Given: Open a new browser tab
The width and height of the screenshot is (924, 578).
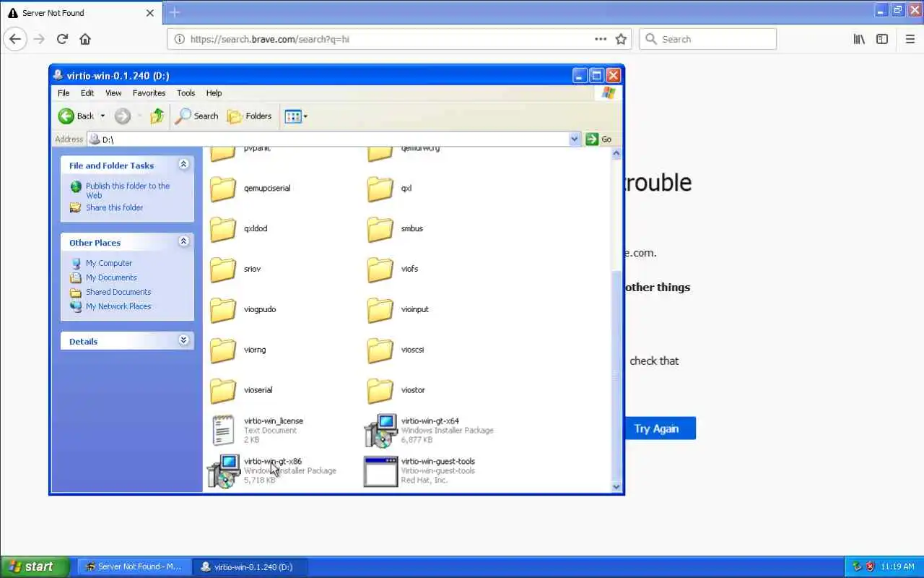Looking at the screenshot, I should pos(175,12).
